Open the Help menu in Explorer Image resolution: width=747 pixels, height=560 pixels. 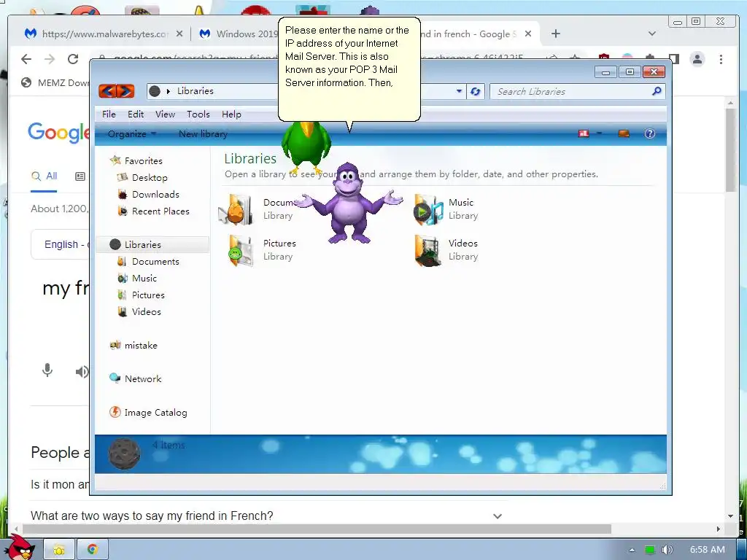231,114
